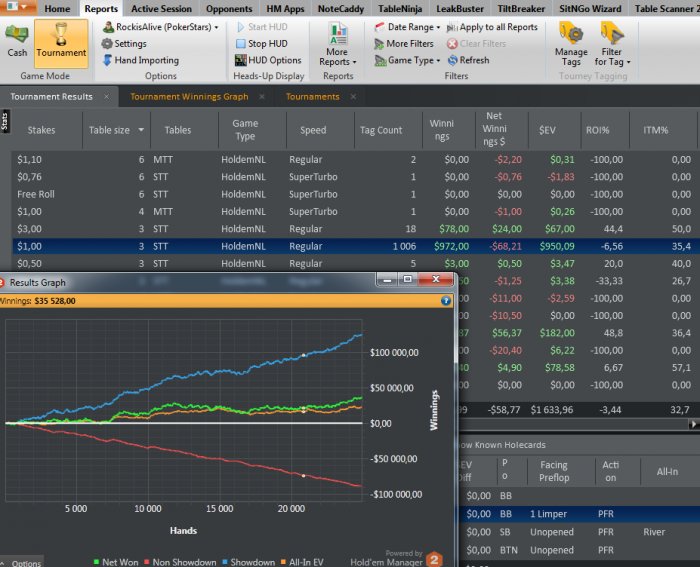Screen dimensions: 700x567
Task: Switch to Tournament Winnings Graph tab
Action: point(189,97)
